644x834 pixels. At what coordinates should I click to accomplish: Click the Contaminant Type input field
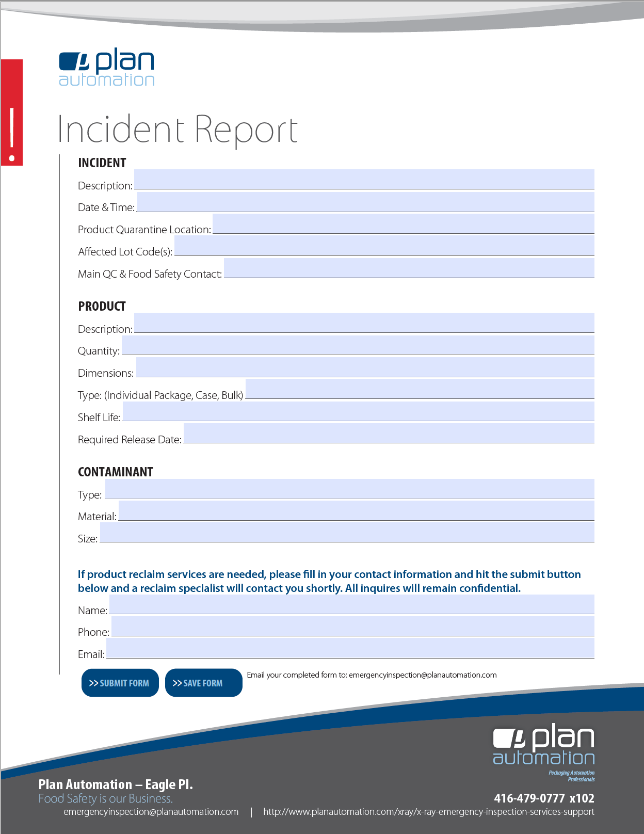349,488
